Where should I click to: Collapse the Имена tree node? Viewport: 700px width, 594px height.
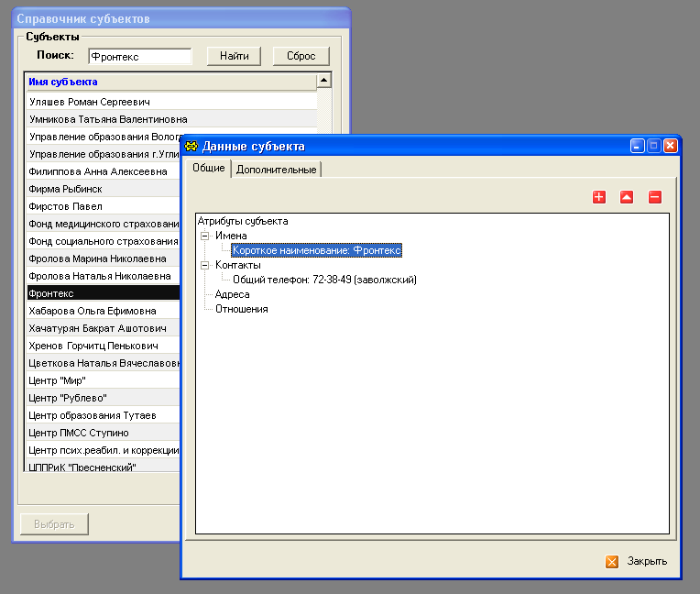coord(205,236)
